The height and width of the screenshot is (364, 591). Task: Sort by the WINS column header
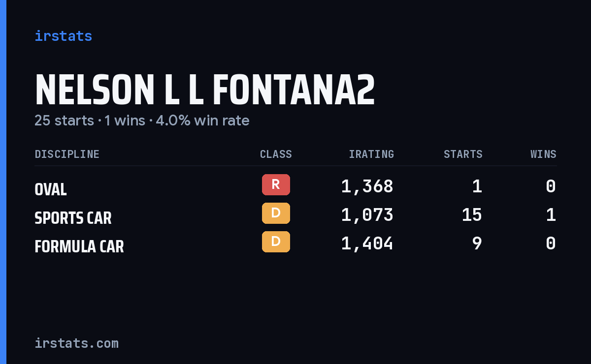tap(543, 154)
